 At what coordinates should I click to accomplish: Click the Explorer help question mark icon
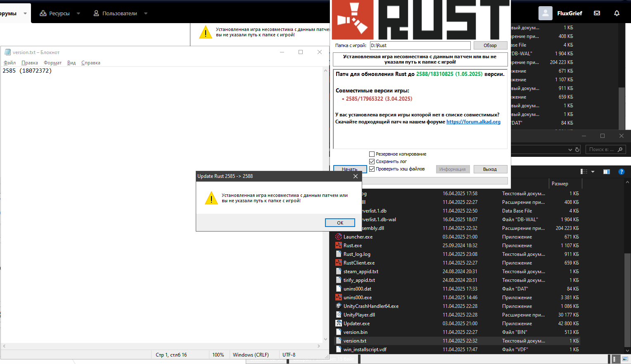coord(621,172)
